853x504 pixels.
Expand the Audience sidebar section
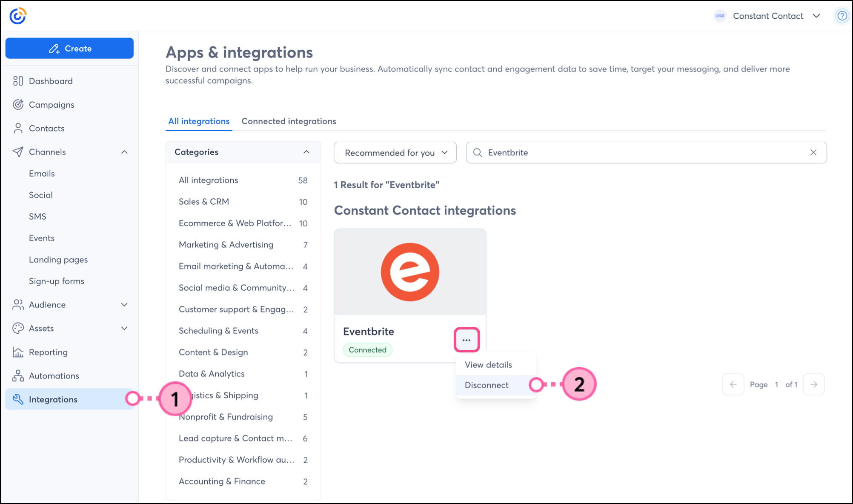pyautogui.click(x=124, y=305)
